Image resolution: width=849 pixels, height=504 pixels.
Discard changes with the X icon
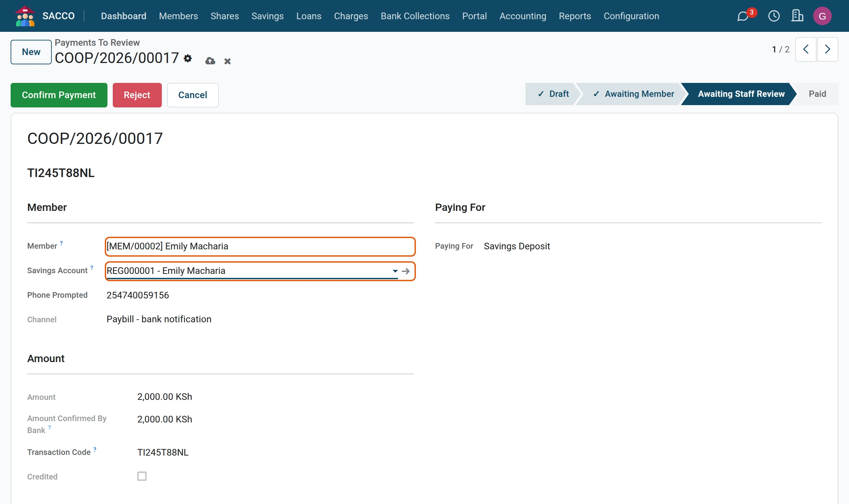coord(228,61)
